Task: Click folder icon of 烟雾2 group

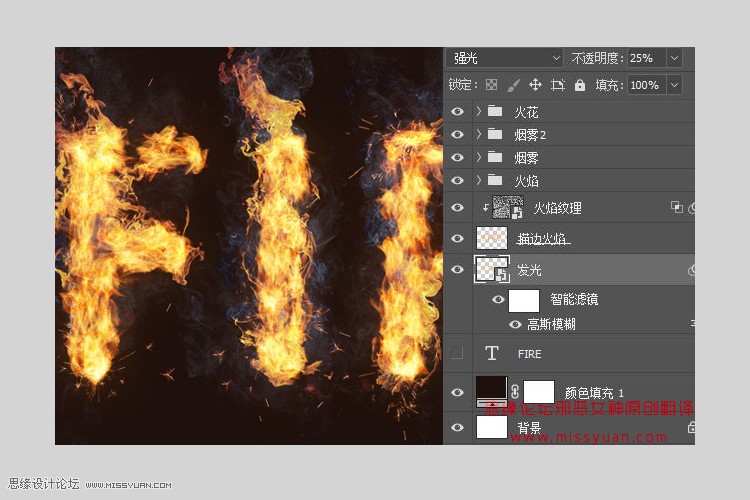Action: (x=495, y=134)
